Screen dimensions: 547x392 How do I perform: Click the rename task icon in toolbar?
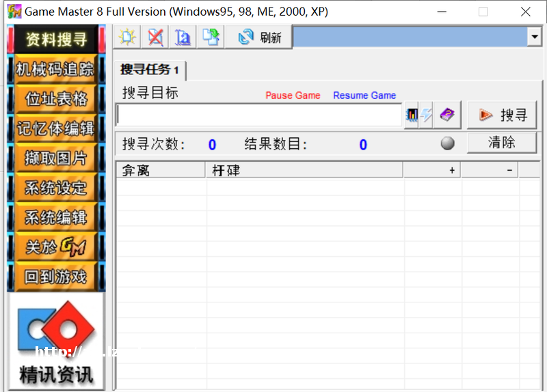pyautogui.click(x=183, y=37)
